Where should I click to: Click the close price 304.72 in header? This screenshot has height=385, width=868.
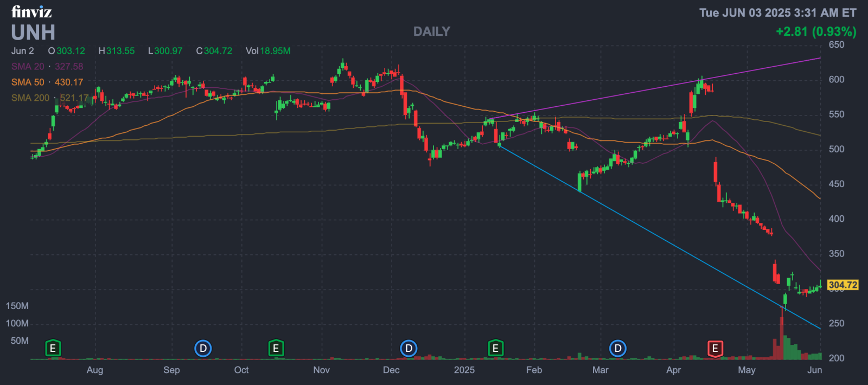218,50
